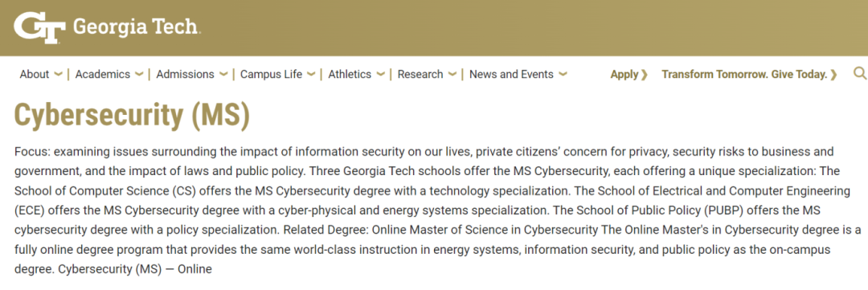The image size is (868, 290).
Task: Open Transform Tomorrow. Give Today. link
Action: pyautogui.click(x=750, y=74)
